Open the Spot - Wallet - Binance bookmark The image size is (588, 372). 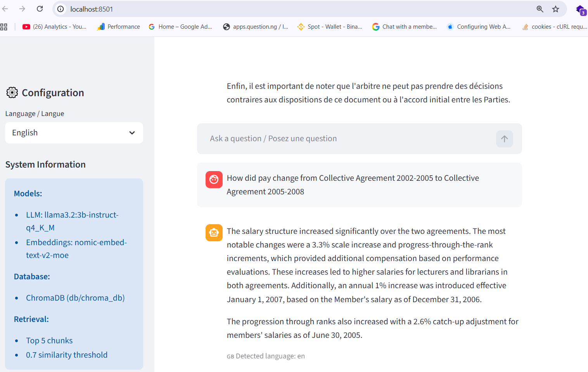(x=330, y=27)
